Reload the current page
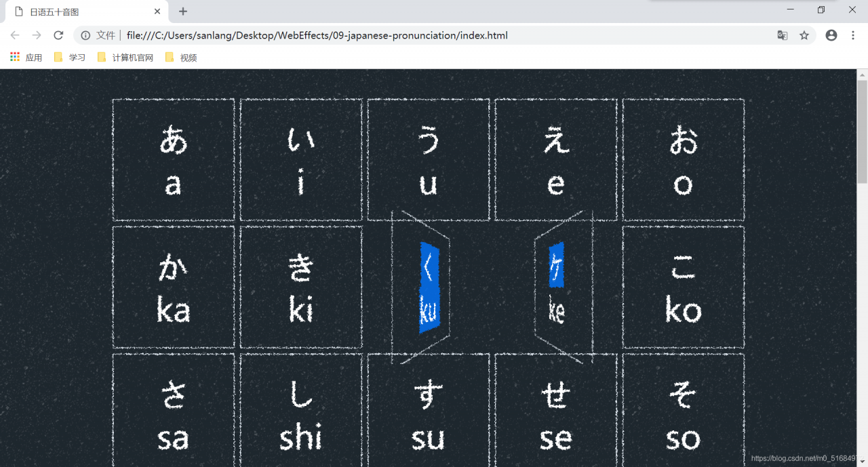This screenshot has height=467, width=868. pyautogui.click(x=58, y=35)
